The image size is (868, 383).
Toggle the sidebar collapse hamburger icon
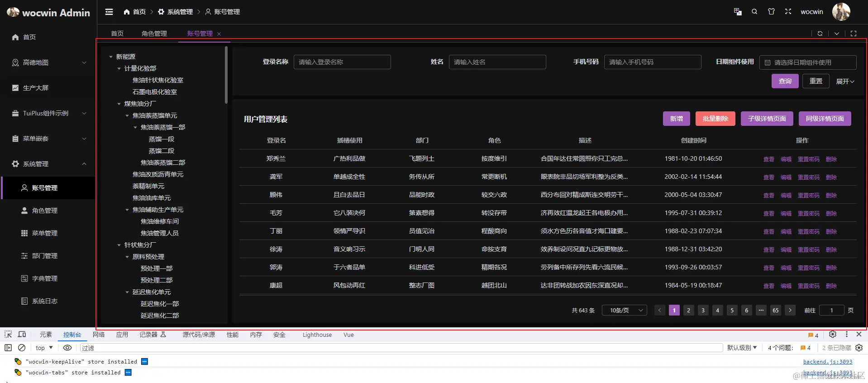(109, 12)
